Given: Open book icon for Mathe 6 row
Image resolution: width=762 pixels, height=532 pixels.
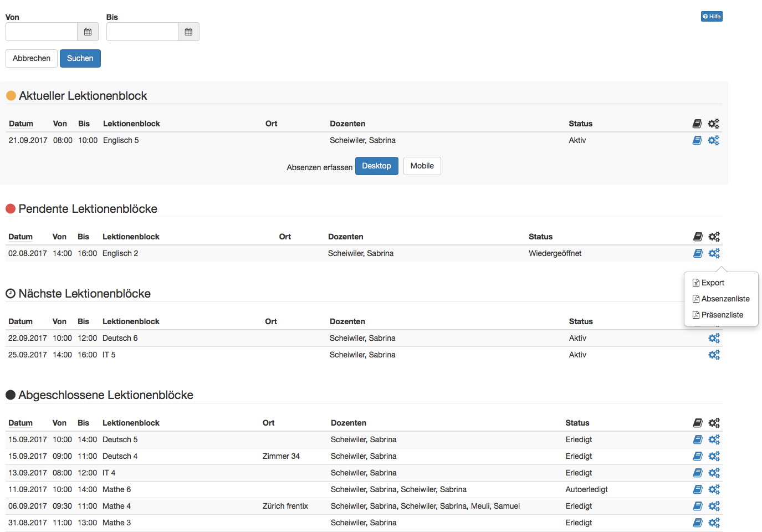Looking at the screenshot, I should click(698, 489).
